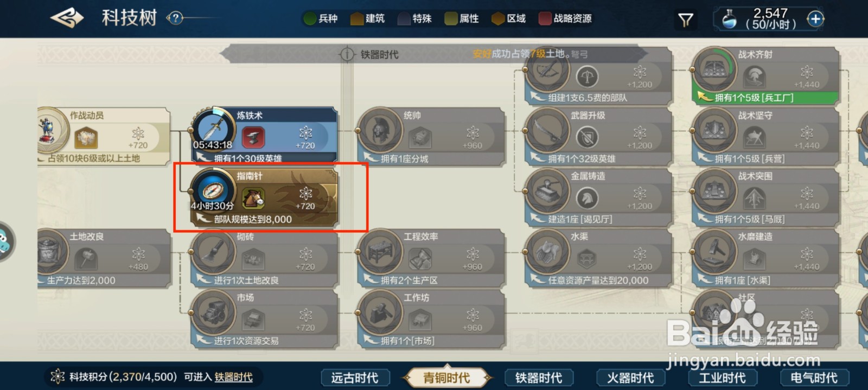
Task: Toggle the 兵种 category filter
Action: coord(321,18)
